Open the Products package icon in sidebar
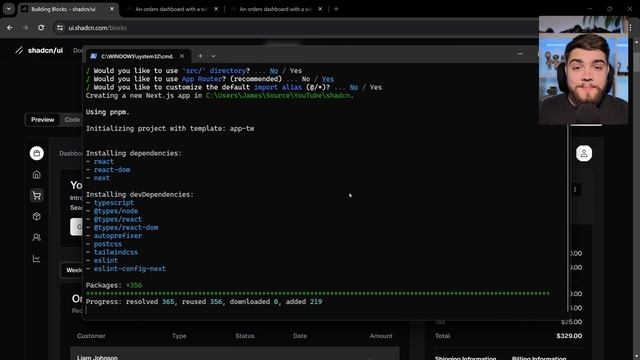The height and width of the screenshot is (360, 640). point(37,216)
